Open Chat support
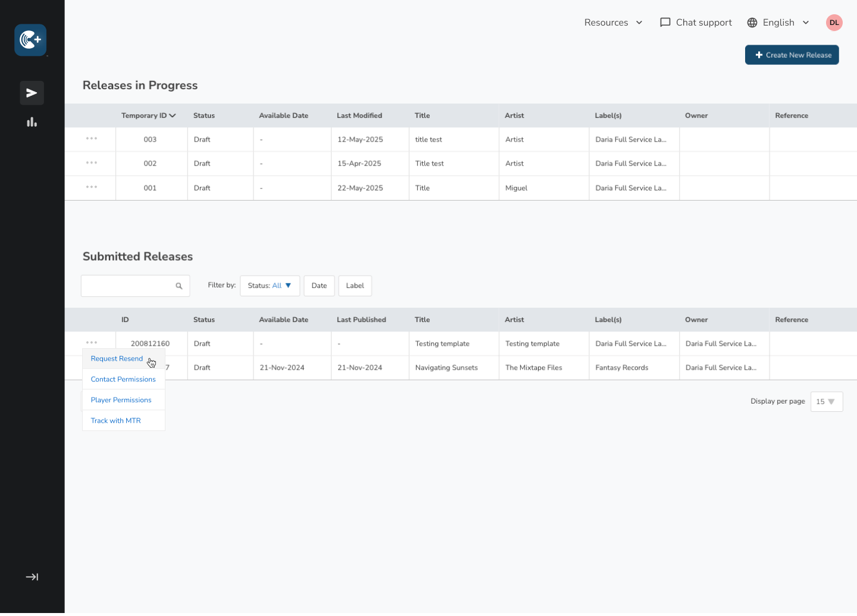The image size is (857, 616). tap(696, 23)
